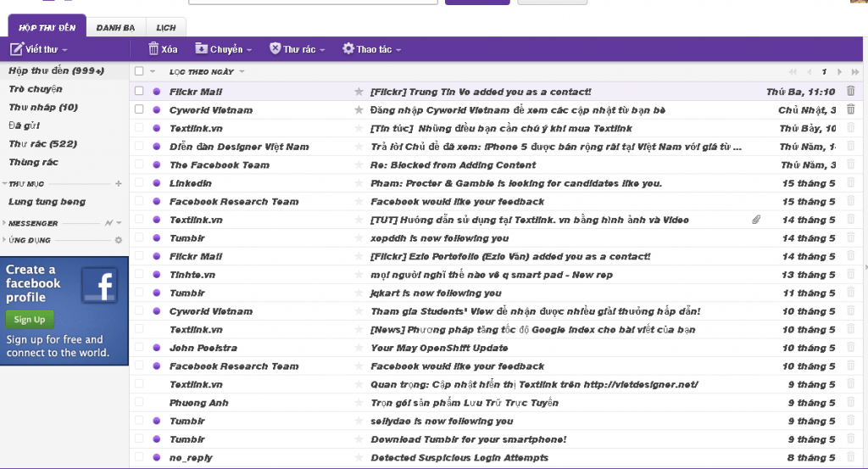
Task: Click the unread dot beside the LinkedIn email
Action: coord(156,183)
